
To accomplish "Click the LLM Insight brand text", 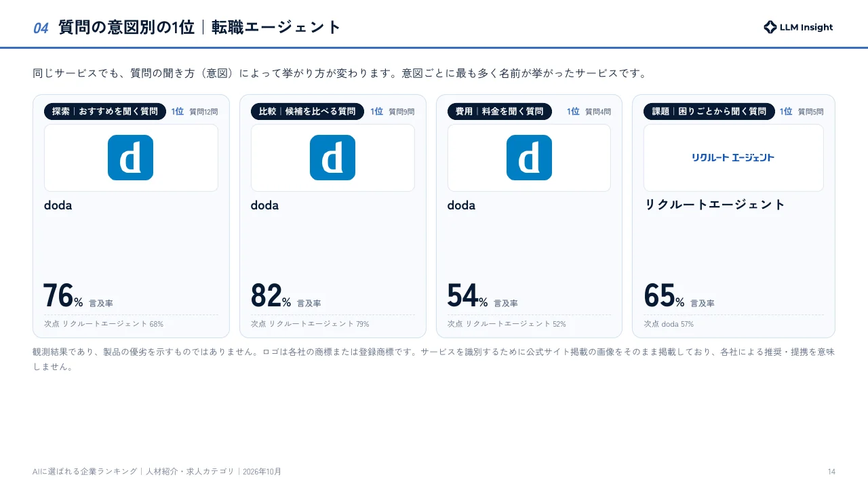I will tap(806, 28).
